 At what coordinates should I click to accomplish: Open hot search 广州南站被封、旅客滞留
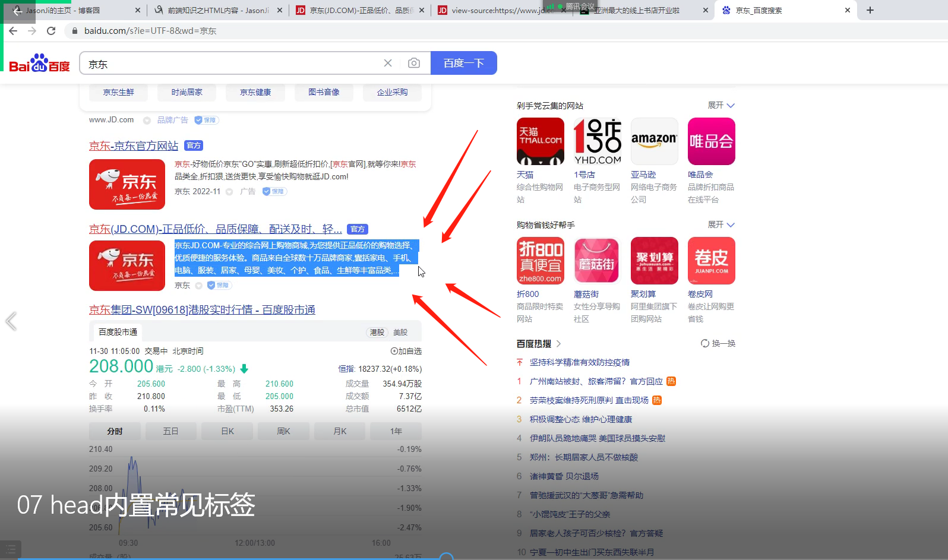coord(596,381)
